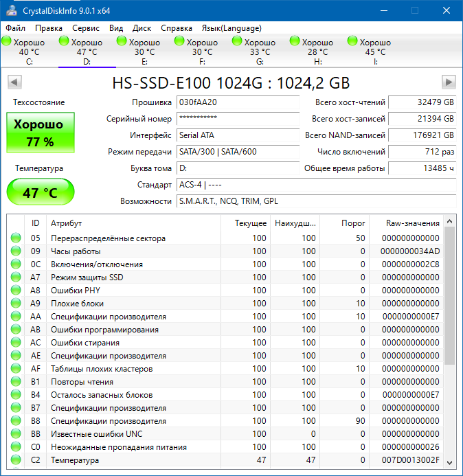Click status icon for Ошибки PHY
Viewport: 463px width, 476px height.
tap(16, 291)
